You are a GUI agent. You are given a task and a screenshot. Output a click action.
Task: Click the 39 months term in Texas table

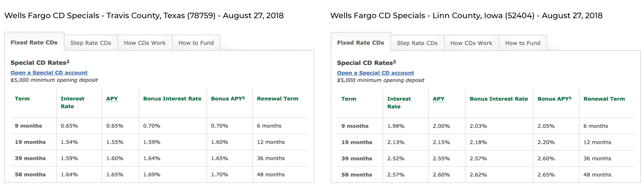click(x=30, y=158)
